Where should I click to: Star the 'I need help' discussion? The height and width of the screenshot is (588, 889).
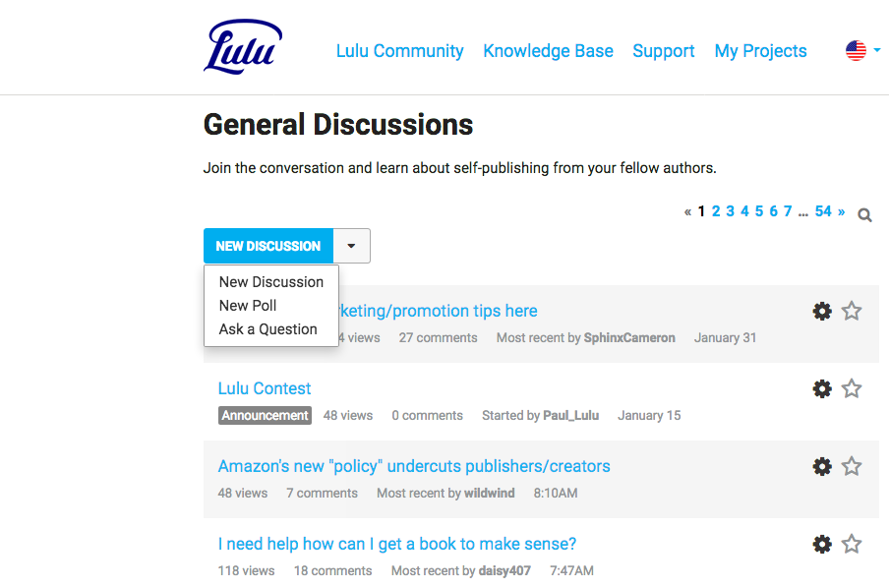click(x=851, y=544)
